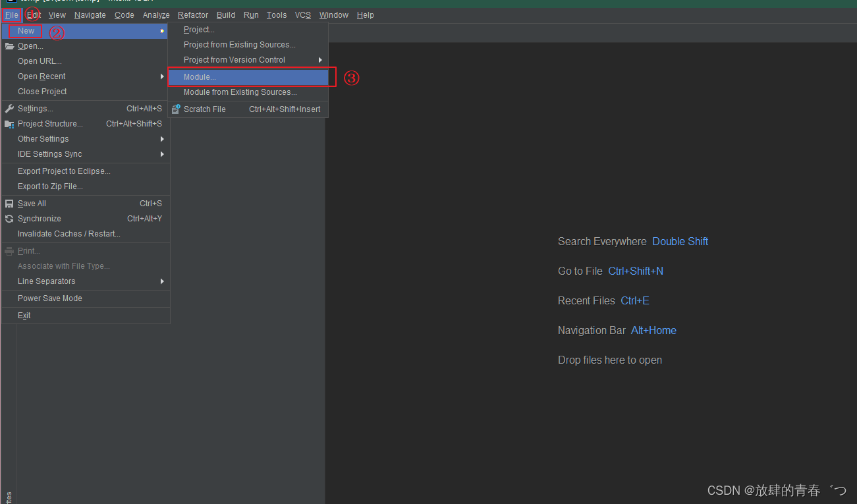Image resolution: width=857 pixels, height=504 pixels.
Task: Expand the Other Settings submenu arrow
Action: (x=162, y=139)
